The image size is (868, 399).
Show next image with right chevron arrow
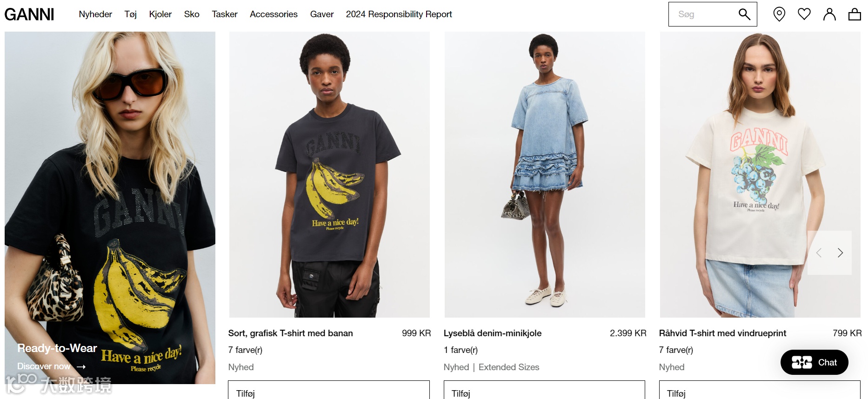[840, 253]
